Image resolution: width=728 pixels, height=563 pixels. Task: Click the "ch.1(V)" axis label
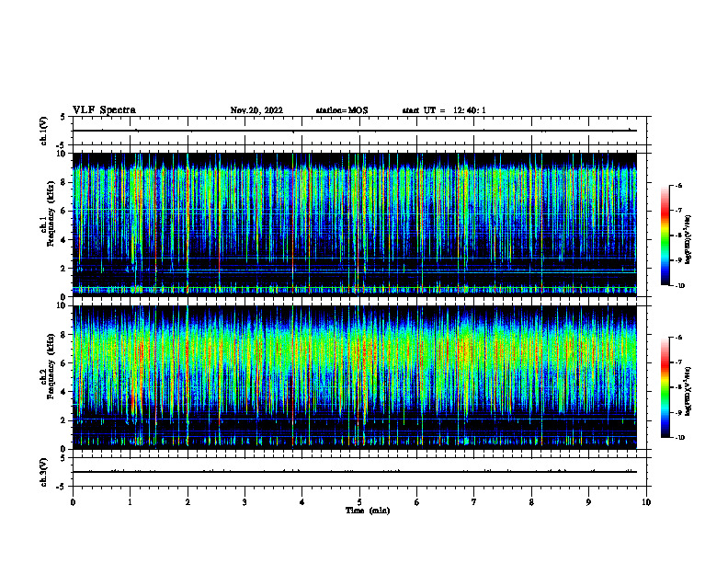(x=43, y=131)
